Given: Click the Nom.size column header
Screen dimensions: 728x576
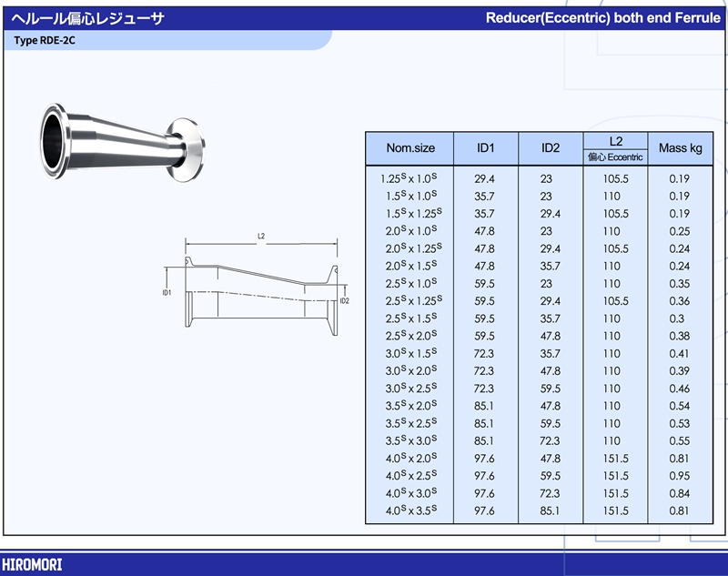Looking at the screenshot, I should tap(410, 148).
